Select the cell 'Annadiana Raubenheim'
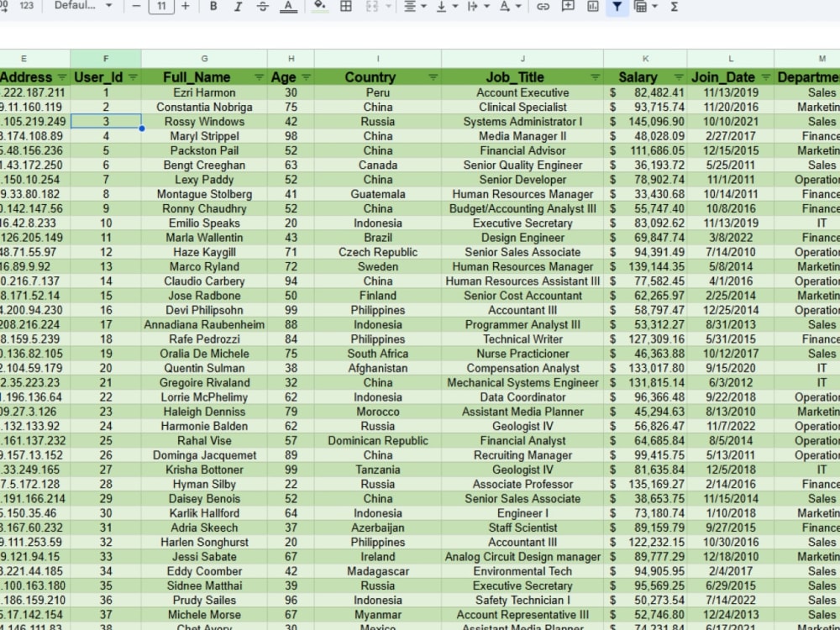The image size is (840, 630). pos(204,324)
